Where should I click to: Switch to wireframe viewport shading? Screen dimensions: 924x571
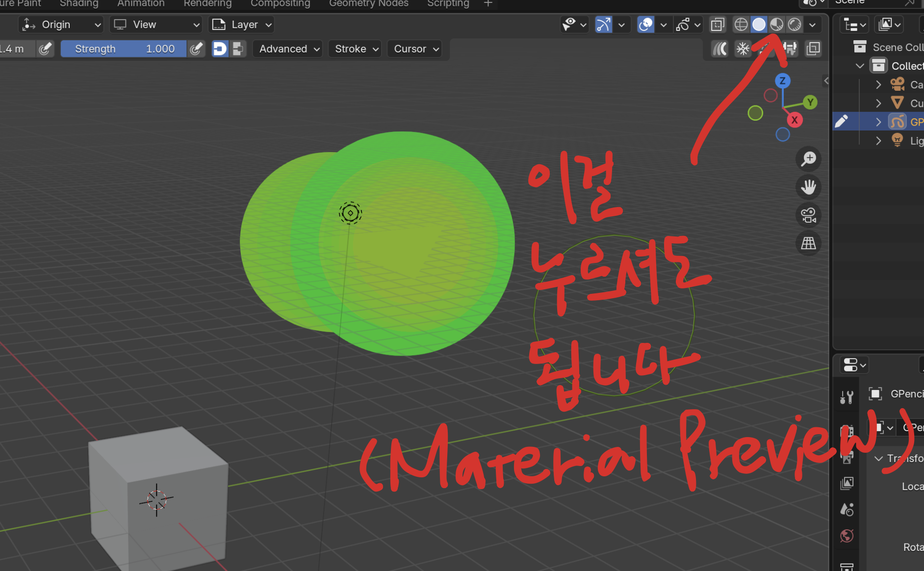pyautogui.click(x=741, y=25)
